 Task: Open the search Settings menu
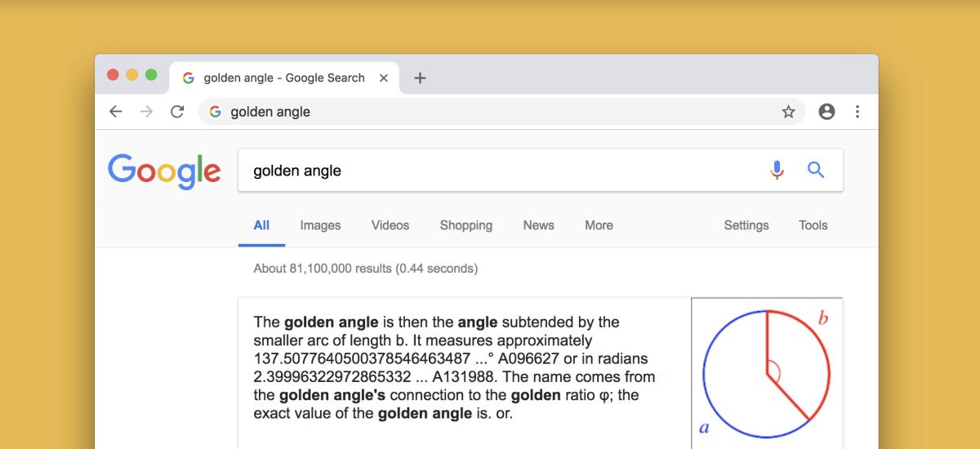click(x=746, y=225)
